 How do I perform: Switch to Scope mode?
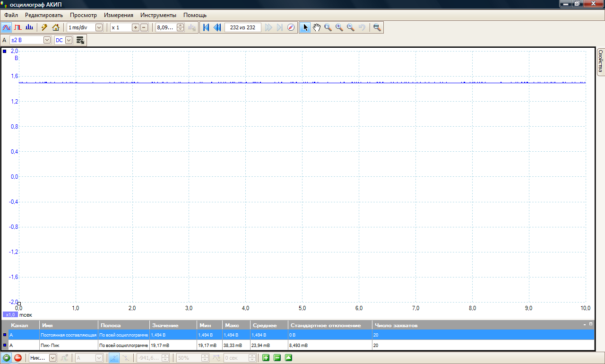7,27
